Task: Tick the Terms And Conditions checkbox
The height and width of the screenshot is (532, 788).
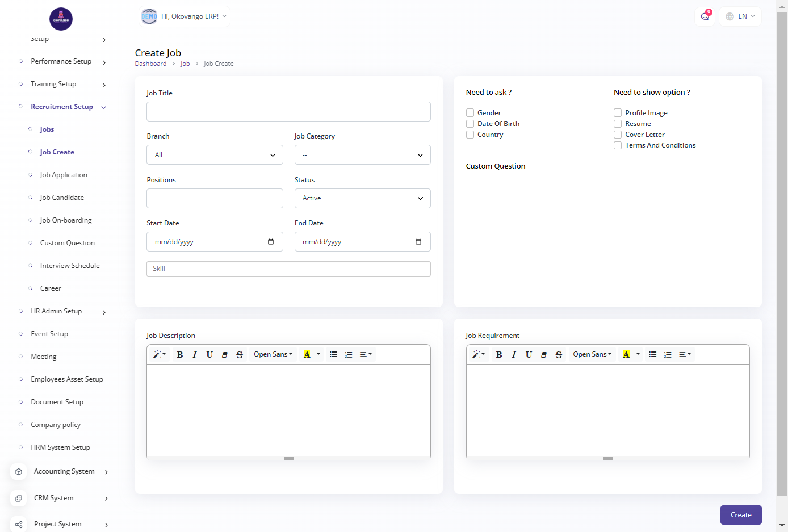Action: [x=618, y=145]
